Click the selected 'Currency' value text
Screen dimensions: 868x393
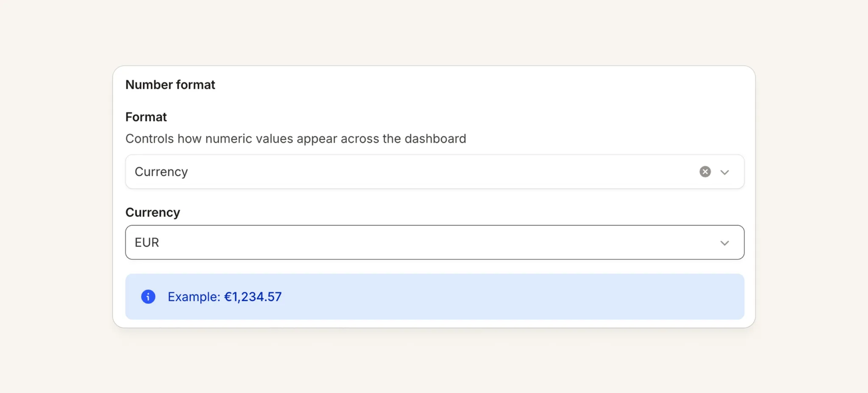(x=161, y=172)
